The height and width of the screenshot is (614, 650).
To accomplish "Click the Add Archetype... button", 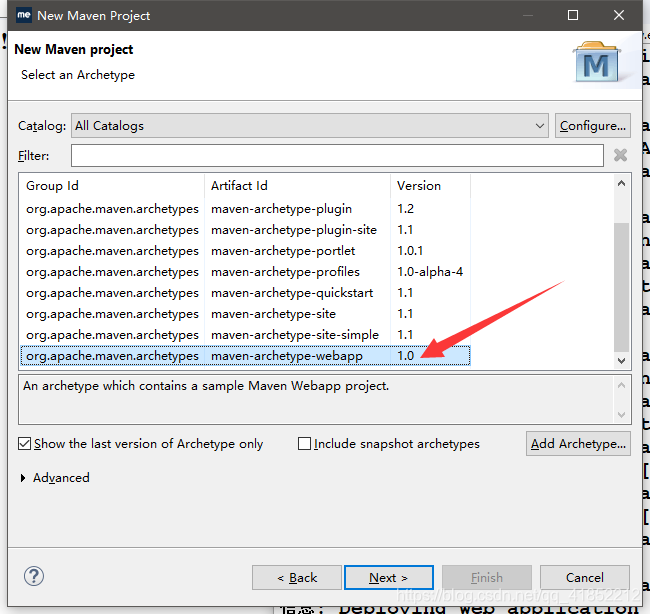I will coord(578,444).
